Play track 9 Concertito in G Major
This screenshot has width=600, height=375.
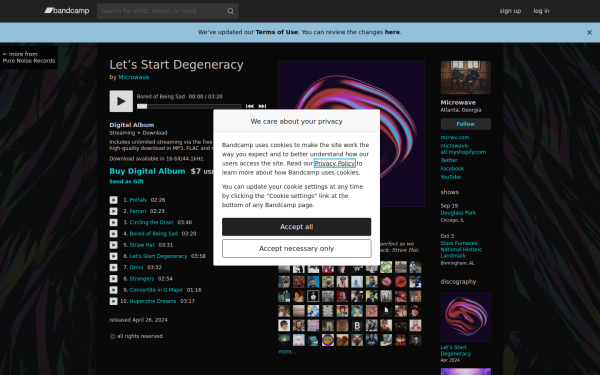[113, 290]
